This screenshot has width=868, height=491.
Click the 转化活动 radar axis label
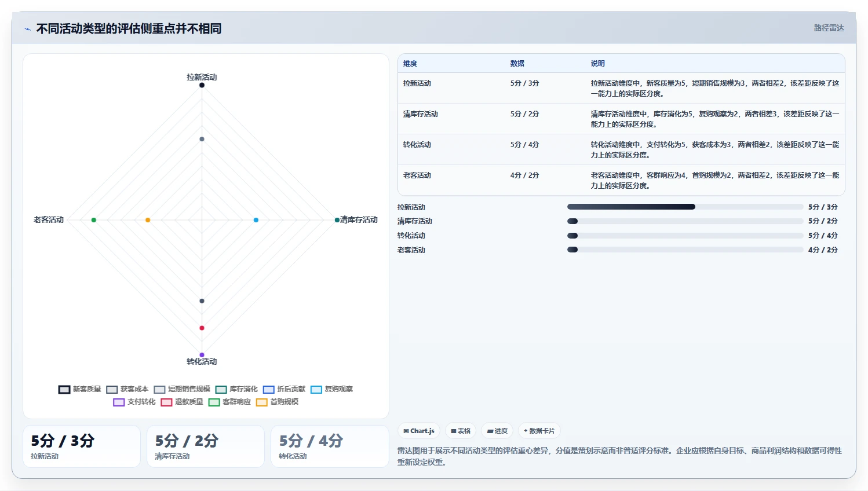tap(202, 361)
